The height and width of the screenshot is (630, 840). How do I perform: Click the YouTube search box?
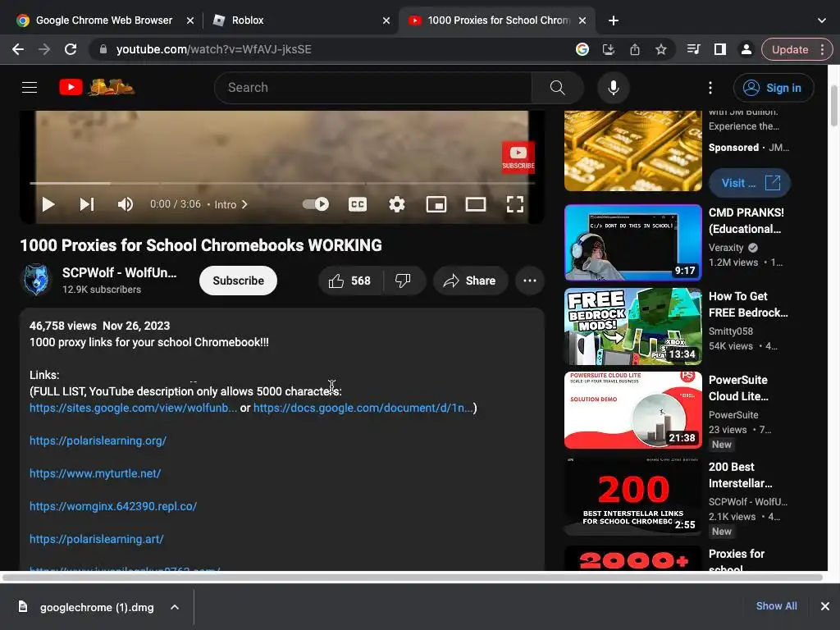point(373,87)
